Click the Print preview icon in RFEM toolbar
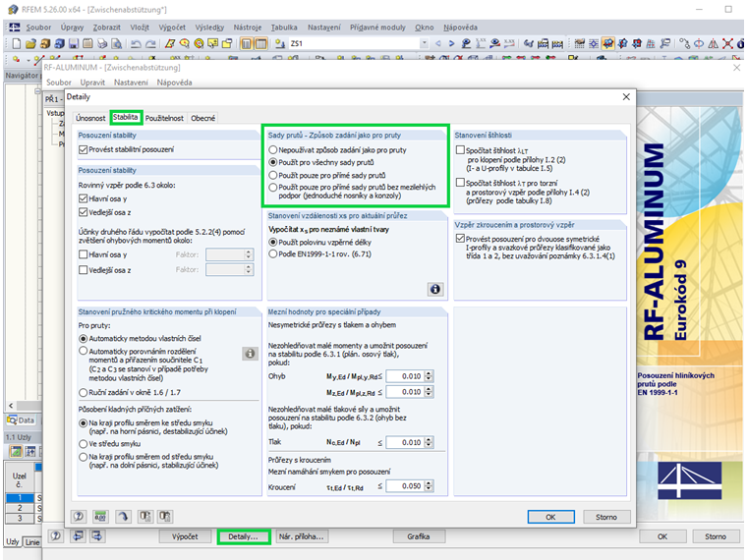The height and width of the screenshot is (560, 747). click(116, 44)
